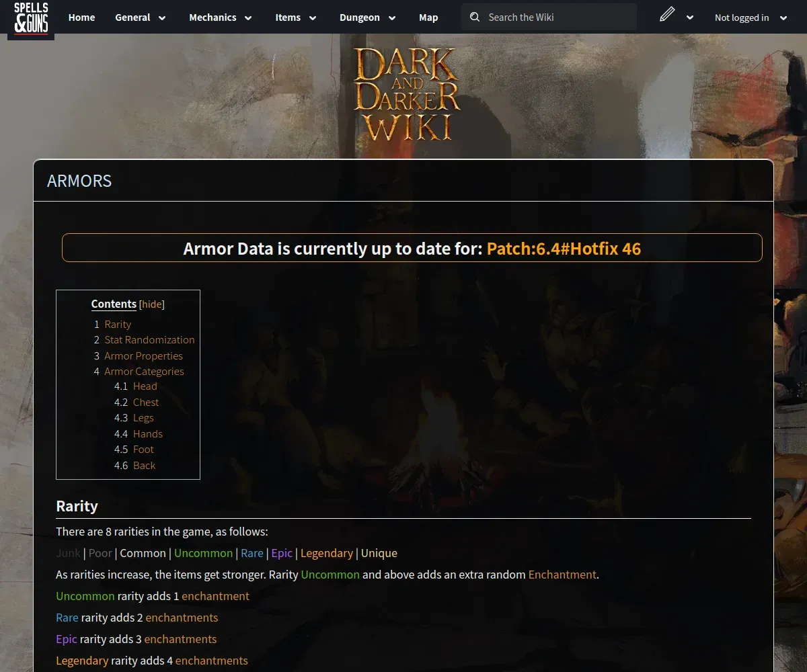
Task: Click Rare in the rarity list
Action: [x=252, y=553]
